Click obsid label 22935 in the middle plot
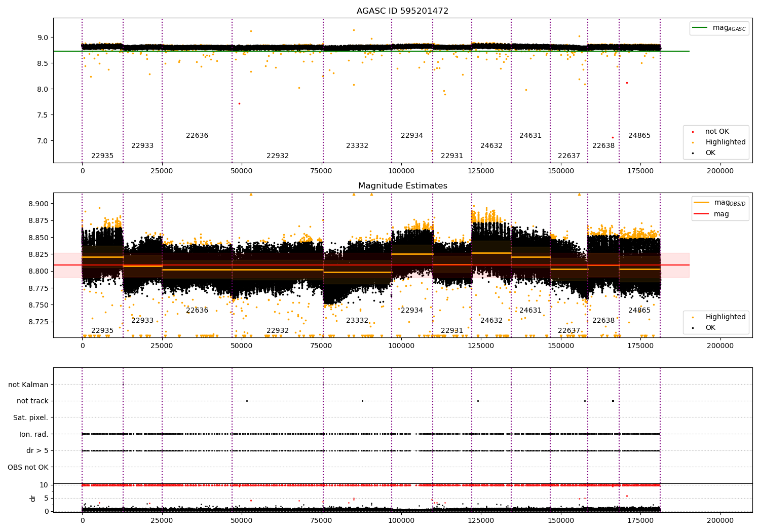Viewport: 760px width, 532px height. [102, 331]
